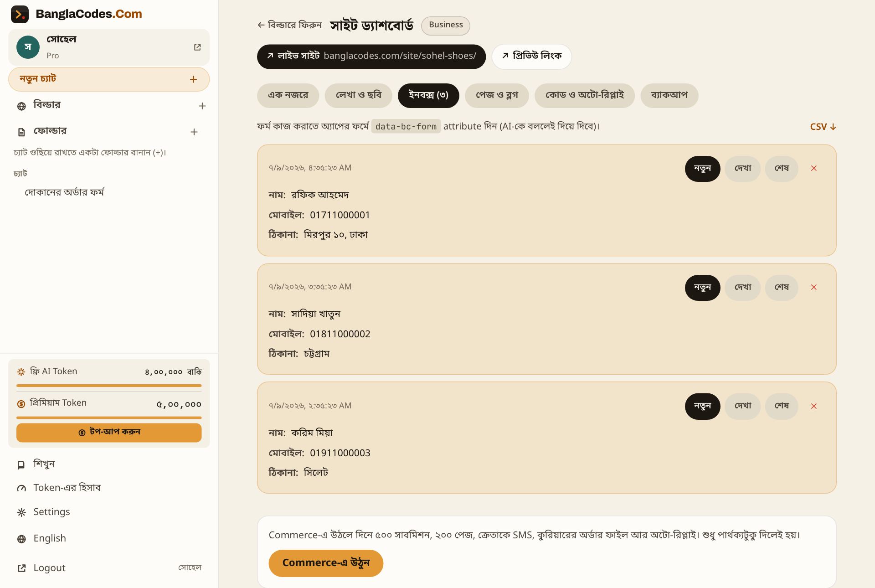Remove the সাদিয়া খাতুন entry using its X icon
The image size is (875, 588).
[x=813, y=288]
